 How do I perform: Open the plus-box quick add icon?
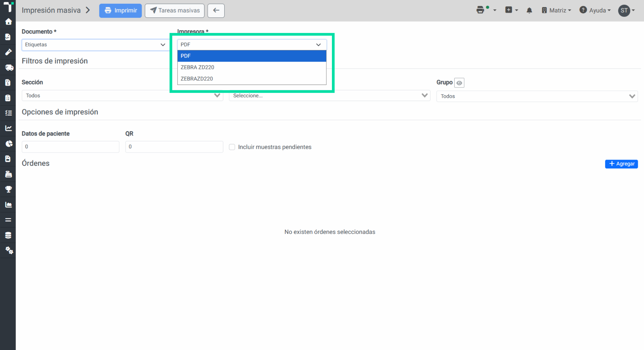508,10
